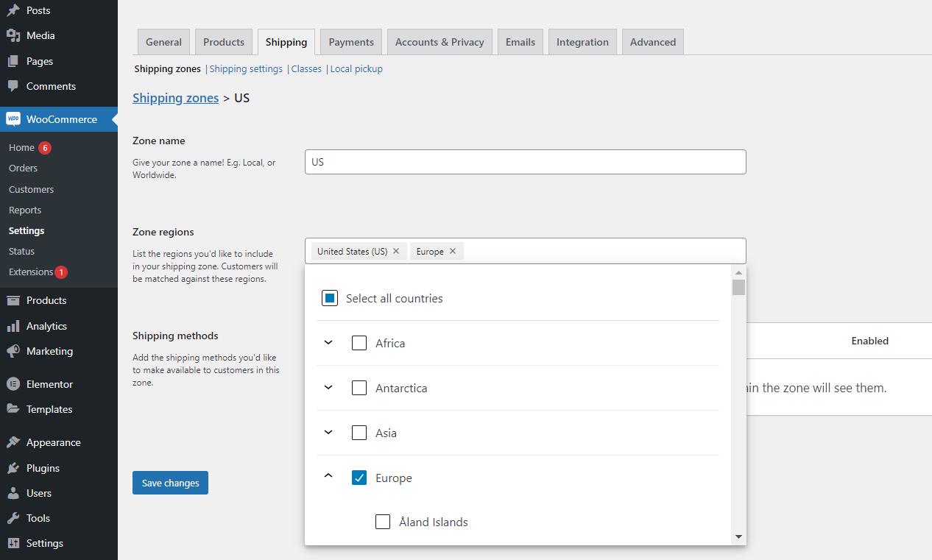Click the Plugins icon in sidebar
This screenshot has width=932, height=560.
click(15, 468)
